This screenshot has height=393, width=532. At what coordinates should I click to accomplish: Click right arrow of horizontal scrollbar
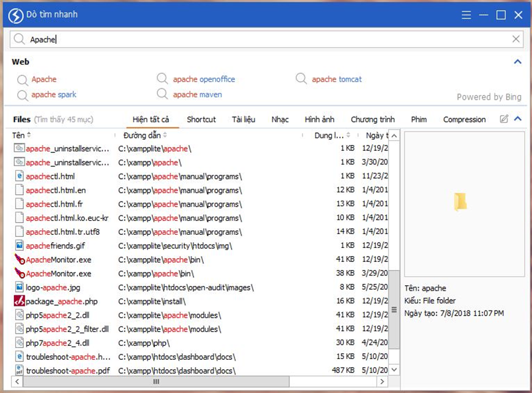[x=382, y=382]
